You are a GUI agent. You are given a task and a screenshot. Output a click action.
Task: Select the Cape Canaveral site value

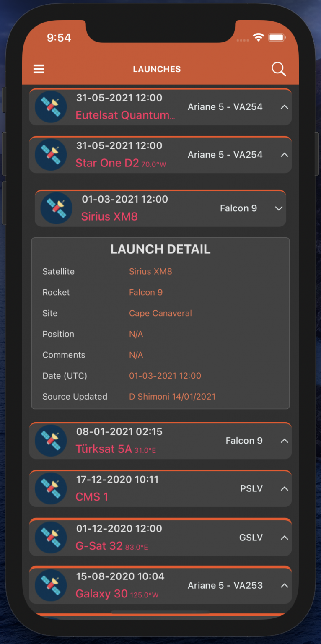point(160,313)
